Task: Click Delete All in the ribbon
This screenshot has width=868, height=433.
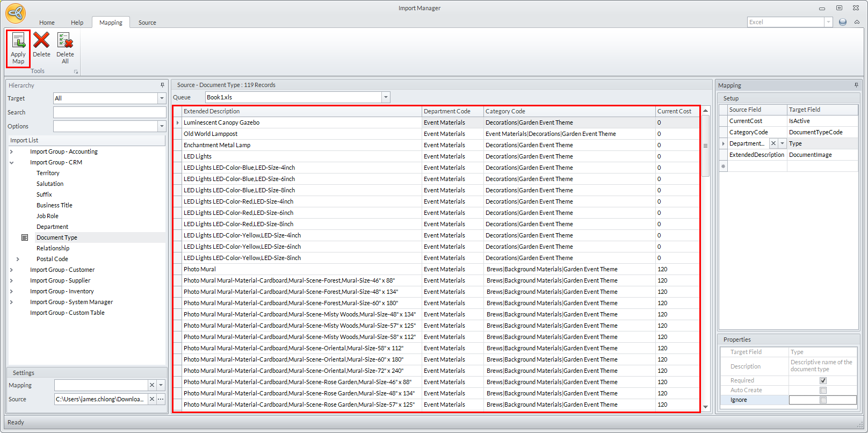Action: 65,47
